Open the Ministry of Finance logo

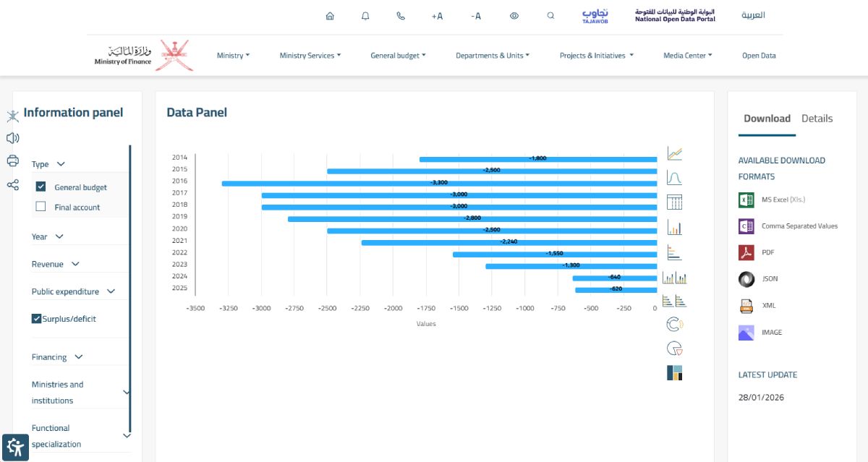tap(144, 56)
